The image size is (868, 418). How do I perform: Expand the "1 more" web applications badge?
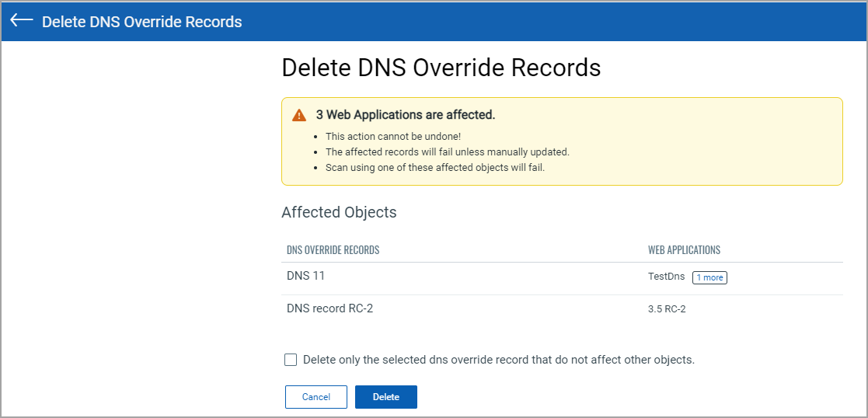click(x=709, y=277)
